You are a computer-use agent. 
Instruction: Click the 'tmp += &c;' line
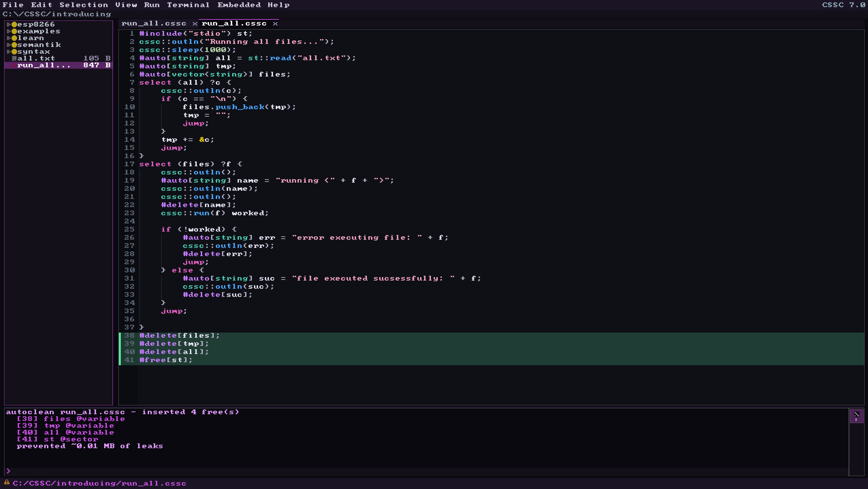tap(188, 139)
